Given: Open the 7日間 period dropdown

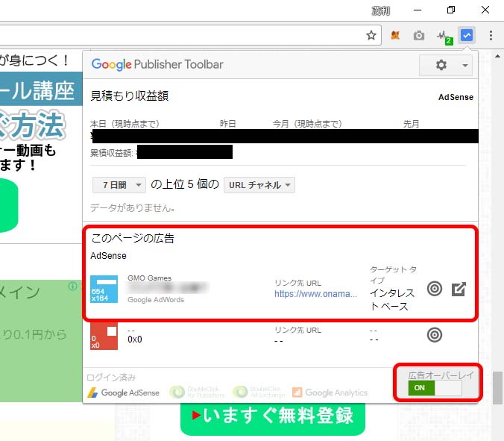Looking at the screenshot, I should pos(119,185).
